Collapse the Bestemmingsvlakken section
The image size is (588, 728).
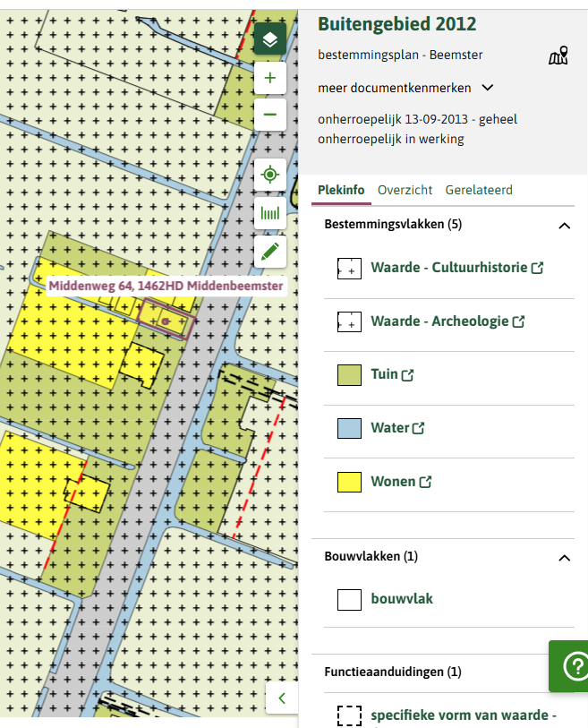tap(564, 225)
